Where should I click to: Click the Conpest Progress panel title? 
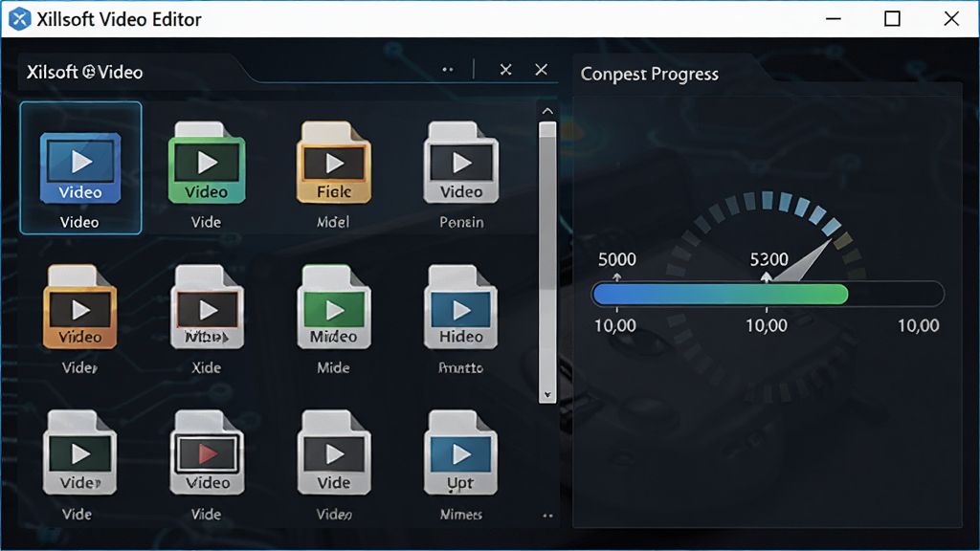(x=650, y=74)
